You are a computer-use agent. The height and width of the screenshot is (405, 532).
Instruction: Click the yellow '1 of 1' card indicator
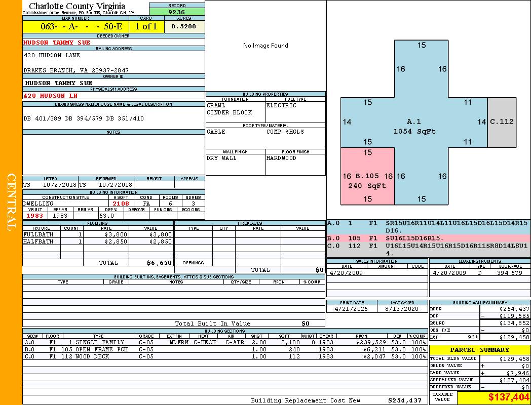pyautogui.click(x=146, y=27)
